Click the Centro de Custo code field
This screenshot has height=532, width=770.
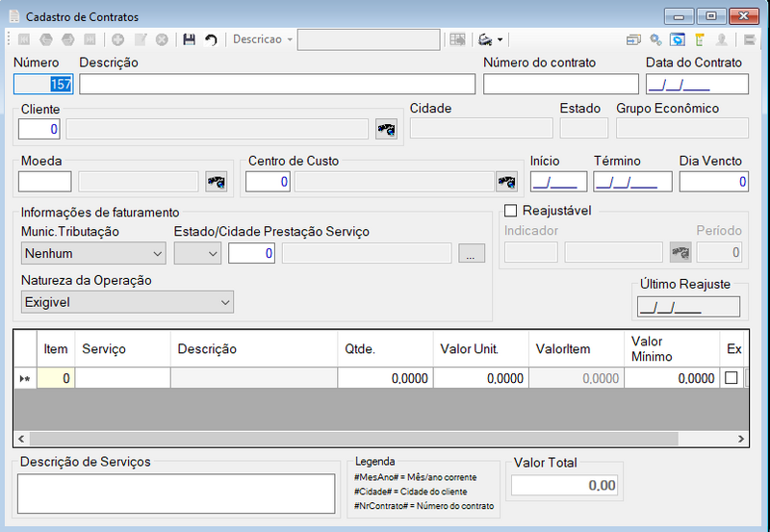(x=268, y=182)
